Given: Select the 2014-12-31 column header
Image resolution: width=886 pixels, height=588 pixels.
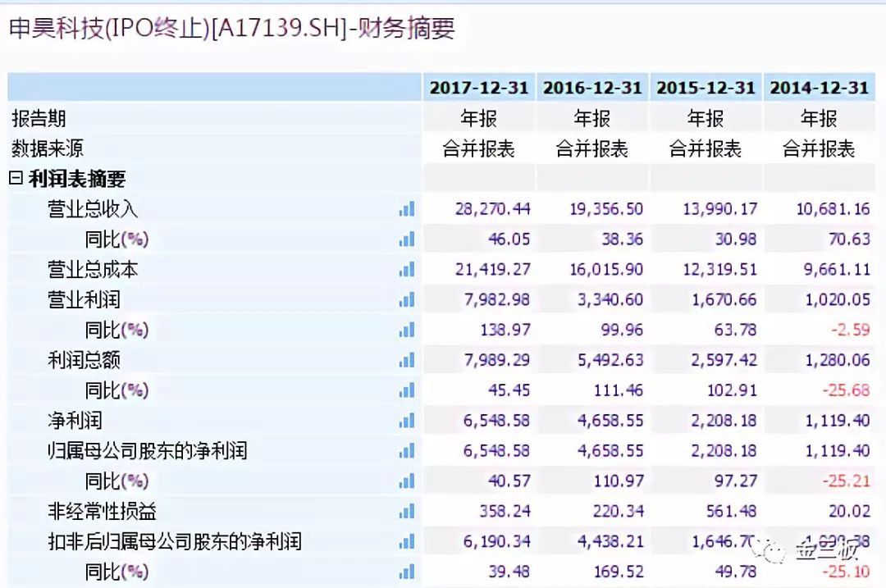Looking at the screenshot, I should (x=819, y=88).
